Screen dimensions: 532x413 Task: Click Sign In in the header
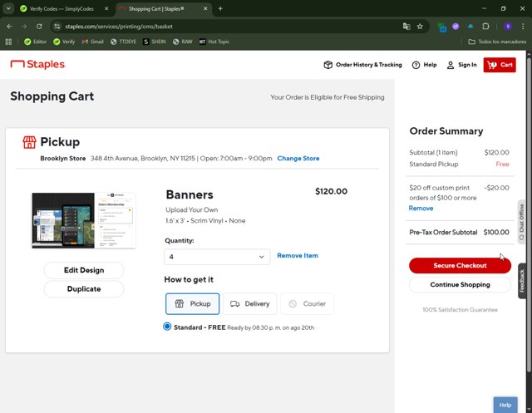tap(461, 65)
